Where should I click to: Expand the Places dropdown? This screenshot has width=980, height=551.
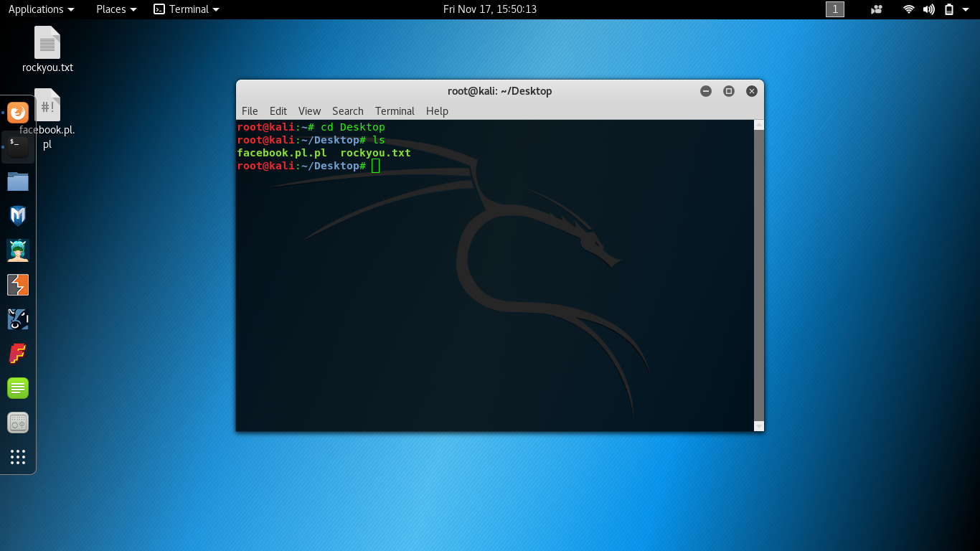[x=116, y=9]
